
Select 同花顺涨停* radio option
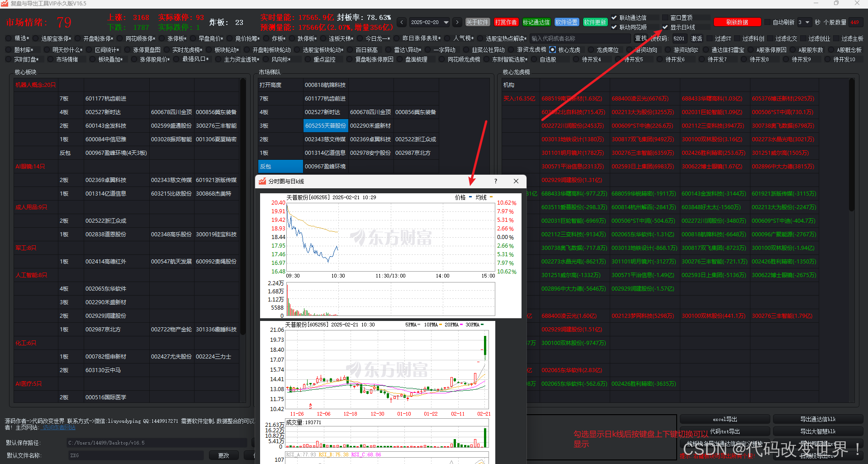coord(119,38)
